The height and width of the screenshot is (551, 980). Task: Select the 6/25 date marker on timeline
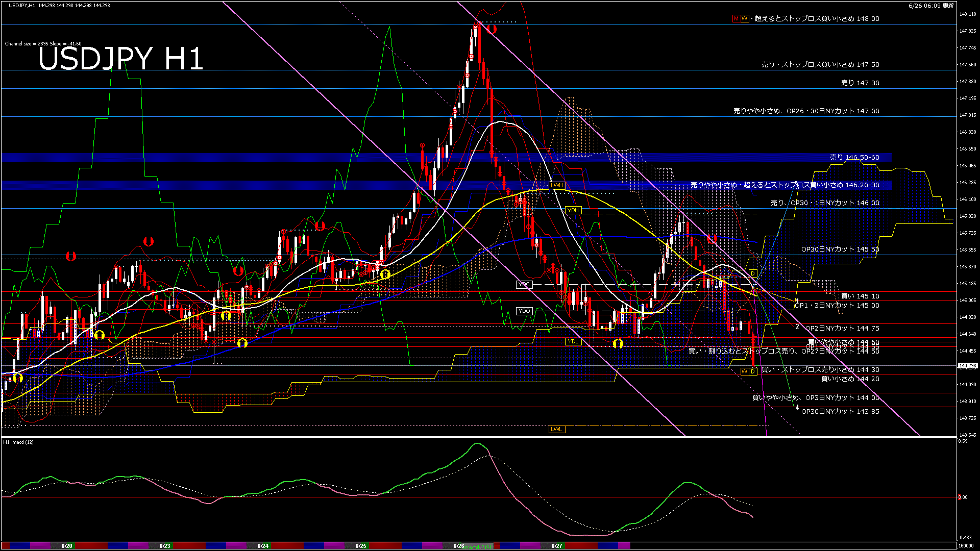tap(361, 546)
